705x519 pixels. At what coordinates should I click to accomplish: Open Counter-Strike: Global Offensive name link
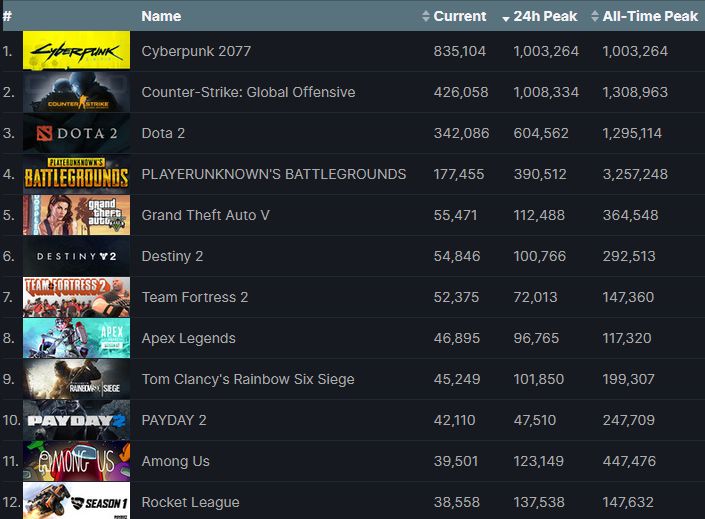[248, 92]
